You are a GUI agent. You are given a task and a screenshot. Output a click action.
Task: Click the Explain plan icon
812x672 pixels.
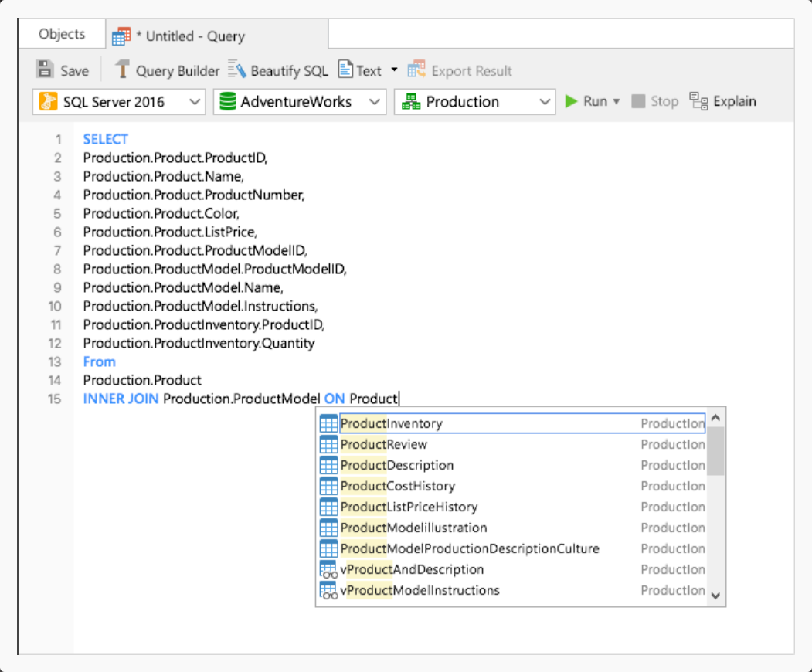click(698, 101)
